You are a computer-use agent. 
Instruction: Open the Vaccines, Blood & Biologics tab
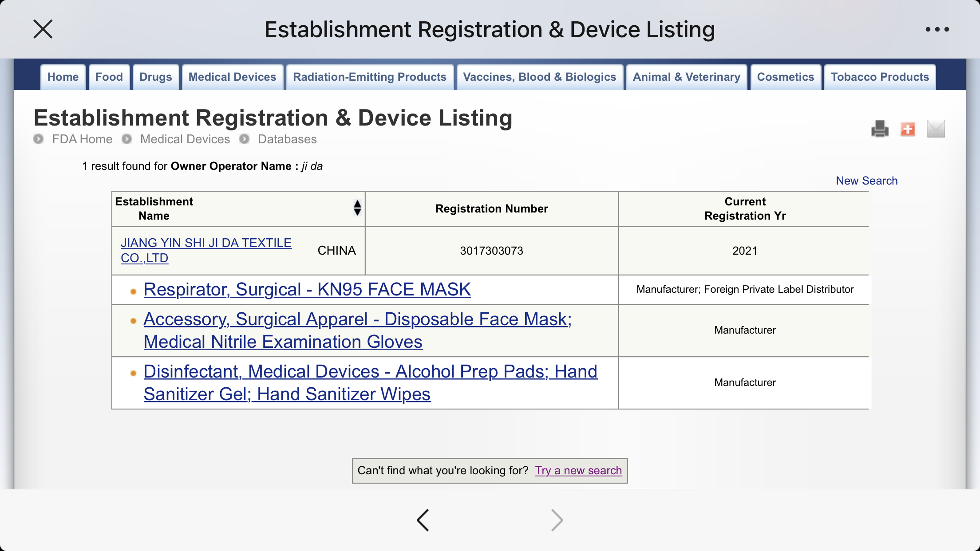(x=540, y=77)
